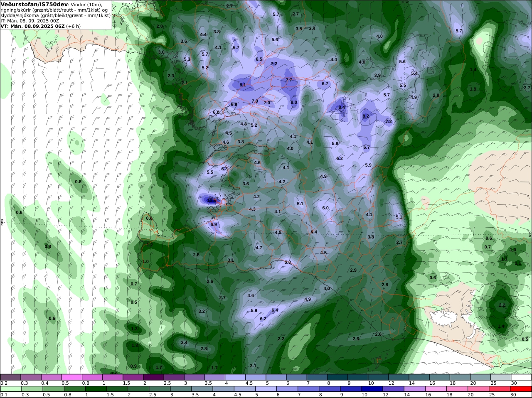
Task: Click the 'VT: Mán. 08.09.2025 06Z' valid time line
Action: 32,26
